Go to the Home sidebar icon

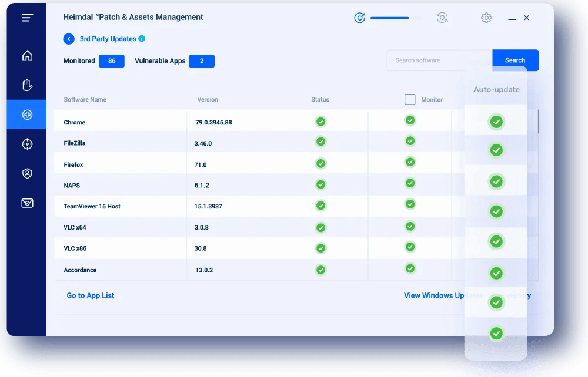point(27,56)
